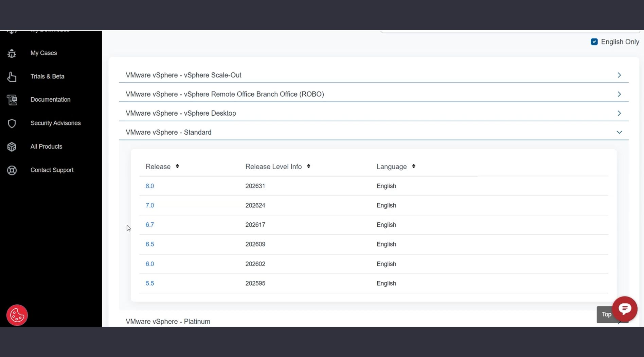Sort by Release Level Info arrows

(x=308, y=166)
